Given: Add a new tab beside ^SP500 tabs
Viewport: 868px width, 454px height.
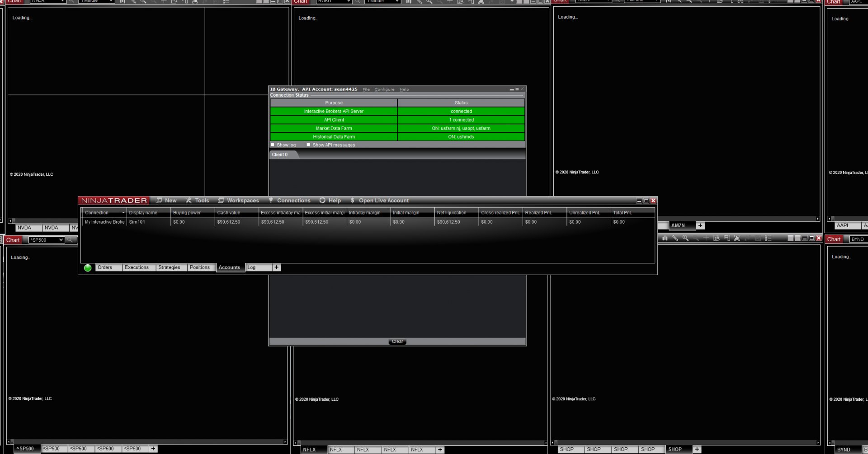Looking at the screenshot, I should point(153,449).
